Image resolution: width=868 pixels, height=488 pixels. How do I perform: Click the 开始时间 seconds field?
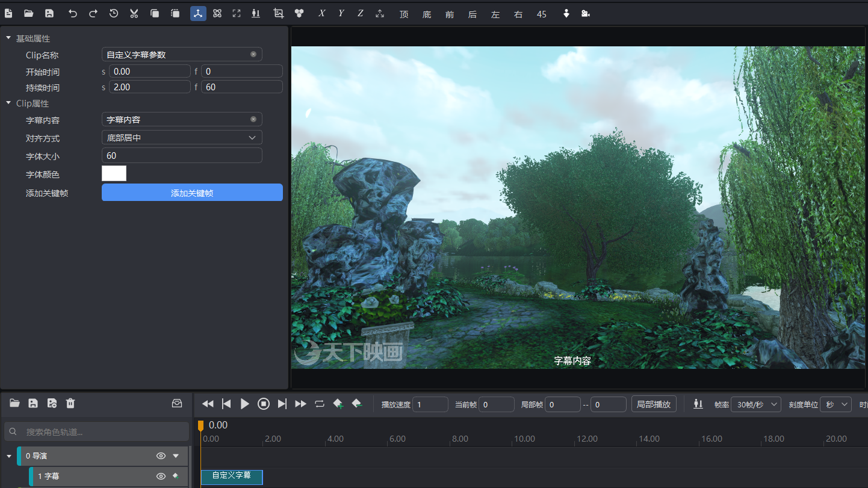tap(150, 71)
